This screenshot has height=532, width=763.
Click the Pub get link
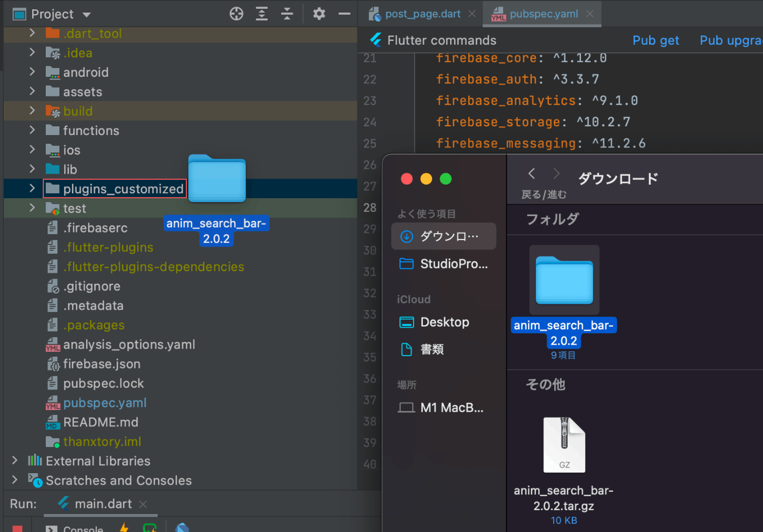click(656, 40)
